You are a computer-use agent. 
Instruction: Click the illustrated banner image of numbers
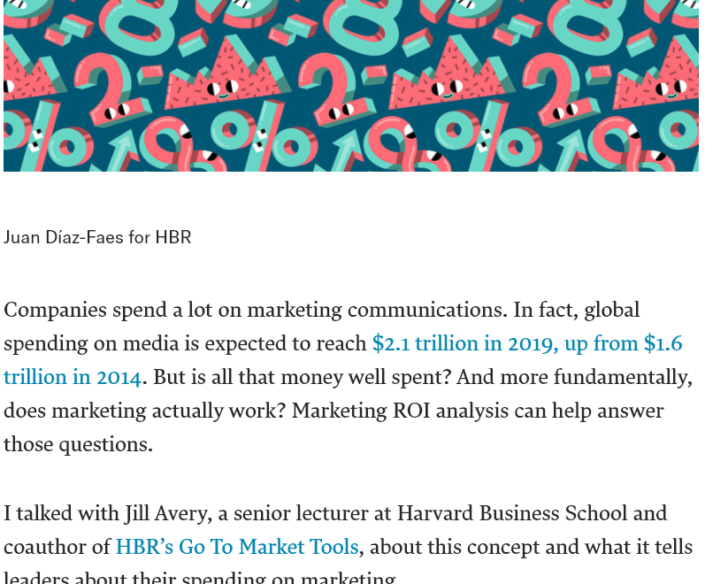coord(351,86)
